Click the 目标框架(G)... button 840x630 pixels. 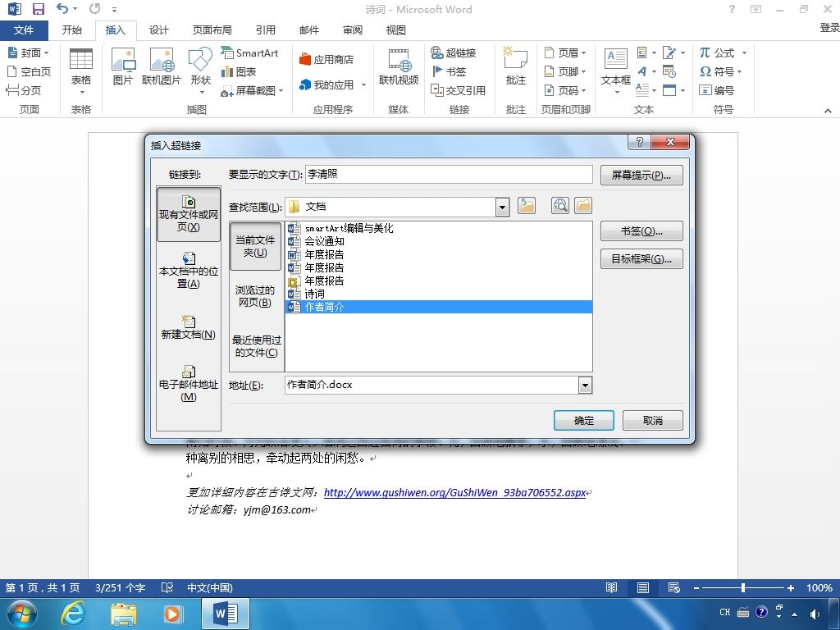641,259
